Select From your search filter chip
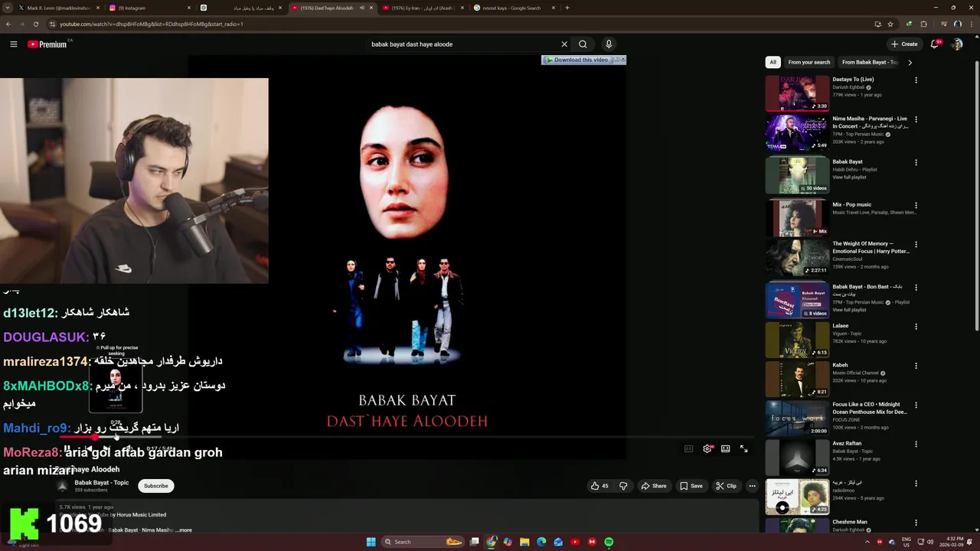Screen dimensions: 980x551 pyautogui.click(x=809, y=62)
